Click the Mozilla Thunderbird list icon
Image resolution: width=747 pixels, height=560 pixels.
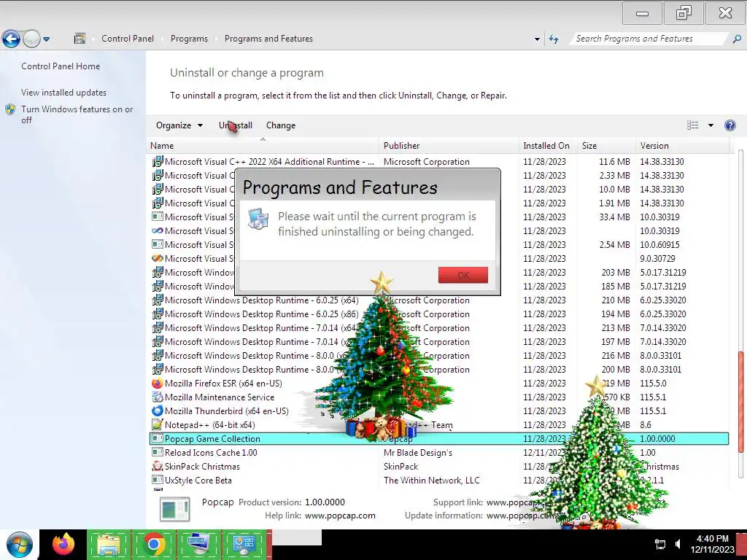click(158, 411)
